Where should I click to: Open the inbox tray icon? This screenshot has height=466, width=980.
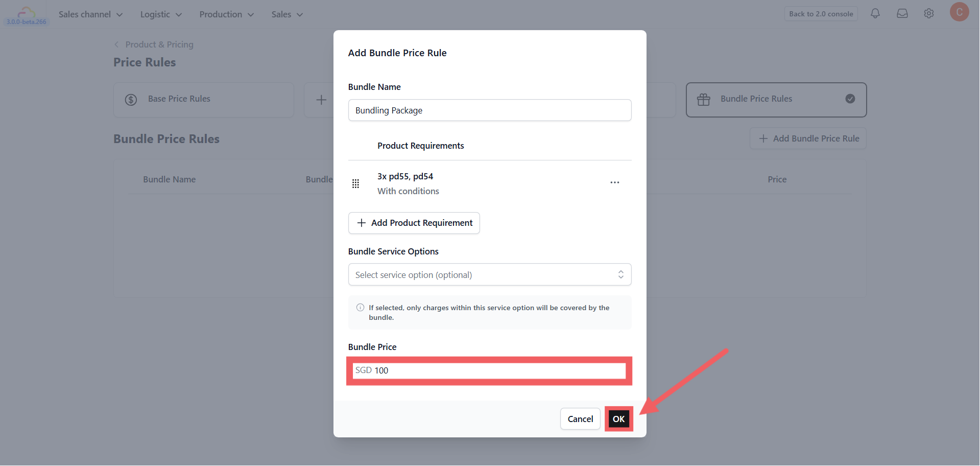point(902,14)
